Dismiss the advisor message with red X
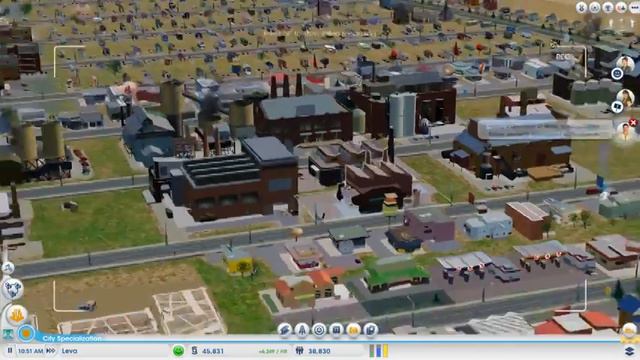Image resolution: width=640 pixels, height=360 pixels. [633, 122]
